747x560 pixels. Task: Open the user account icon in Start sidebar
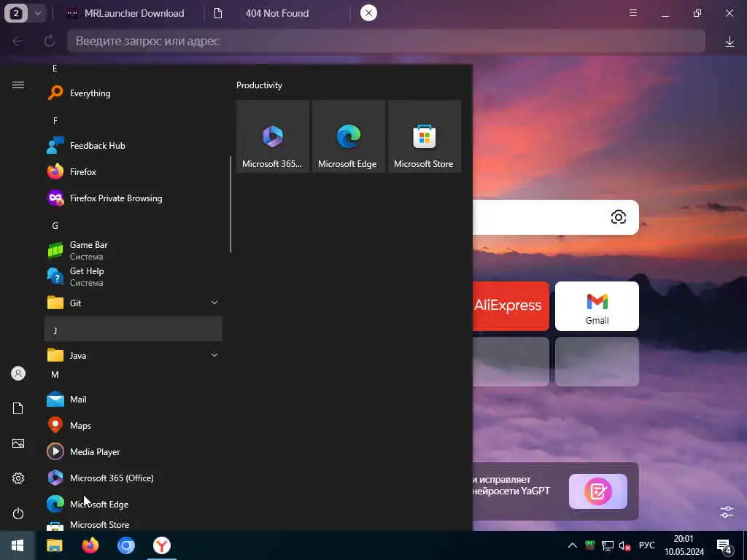(x=18, y=373)
